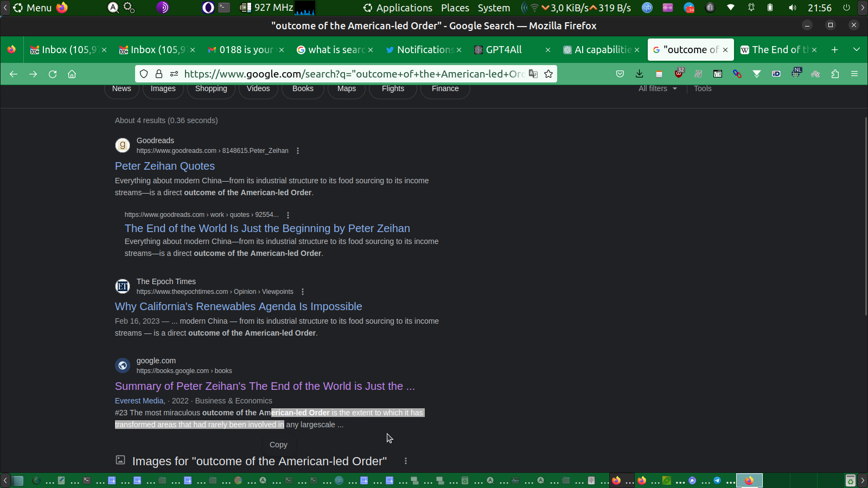Click the Everest Media publisher link
Screen dimensions: 868x488
(x=139, y=401)
